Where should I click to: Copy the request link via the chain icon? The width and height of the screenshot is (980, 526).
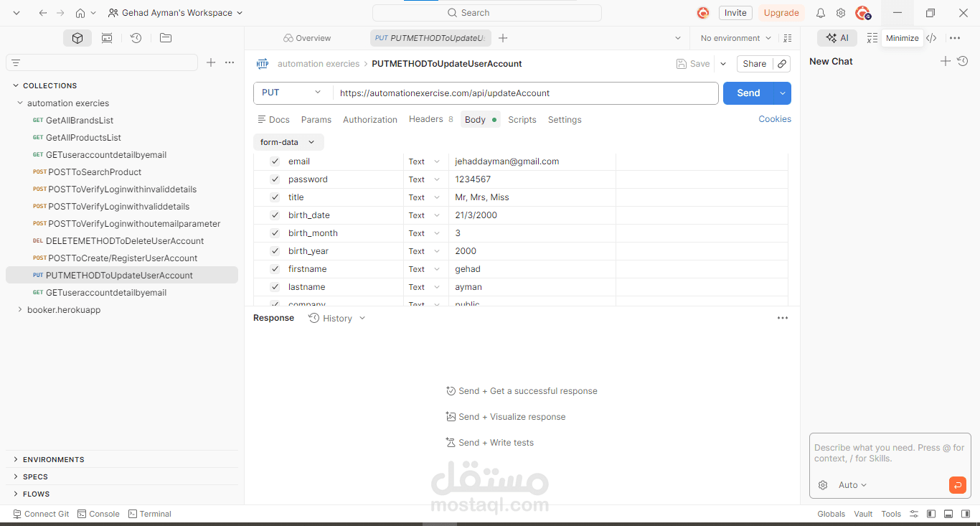[782, 64]
